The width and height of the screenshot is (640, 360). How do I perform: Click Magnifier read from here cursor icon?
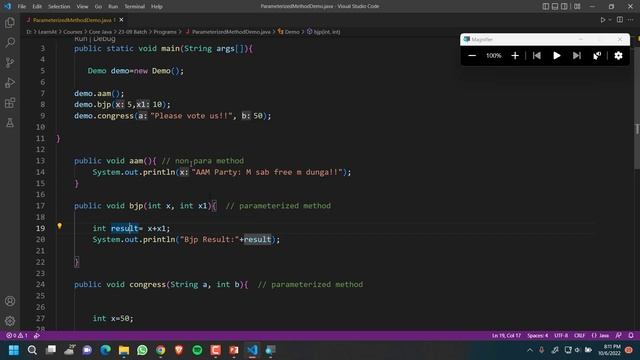pyautogui.click(x=597, y=56)
